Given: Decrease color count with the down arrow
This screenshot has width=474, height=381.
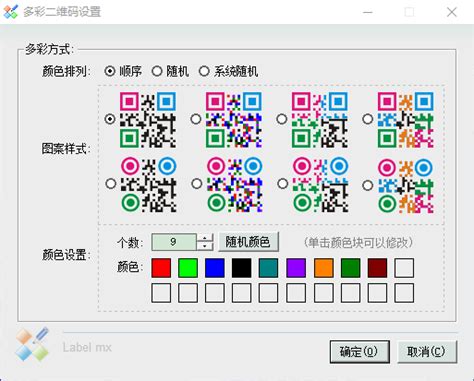Looking at the screenshot, I should click(205, 246).
